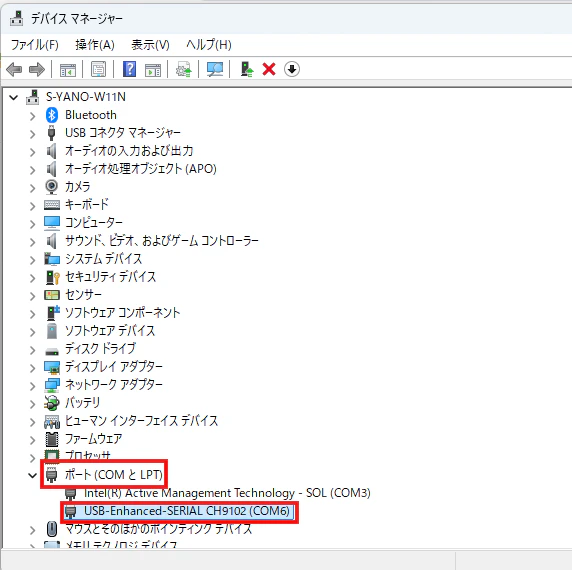Image resolution: width=572 pixels, height=570 pixels.
Task: Select オーディオ処理オブジェクト (APO) label
Action: (140, 169)
